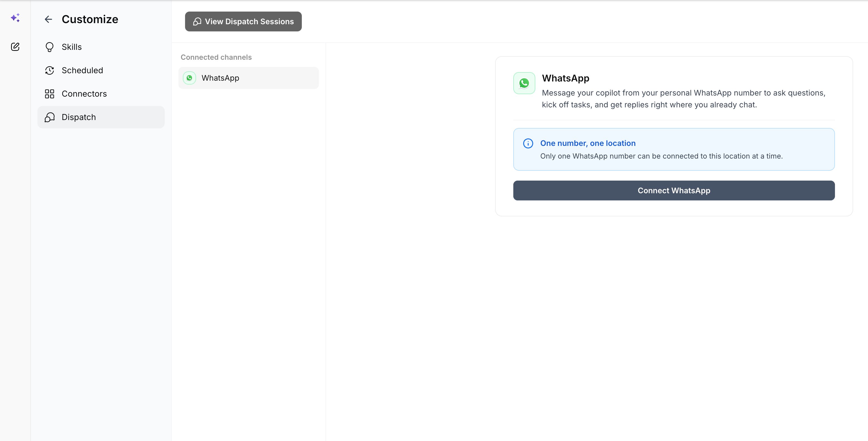
Task: Open the Skills section
Action: [x=101, y=47]
